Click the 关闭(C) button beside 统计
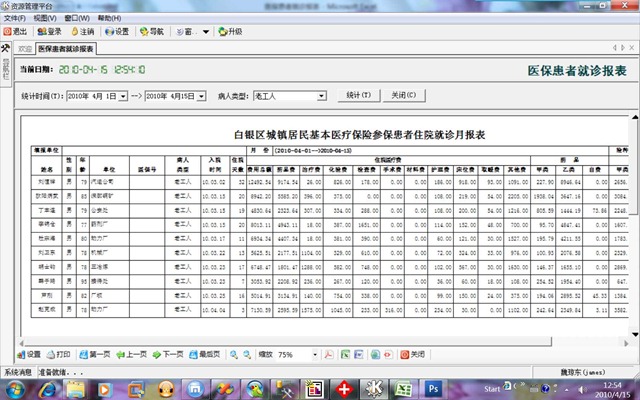 tap(406, 96)
